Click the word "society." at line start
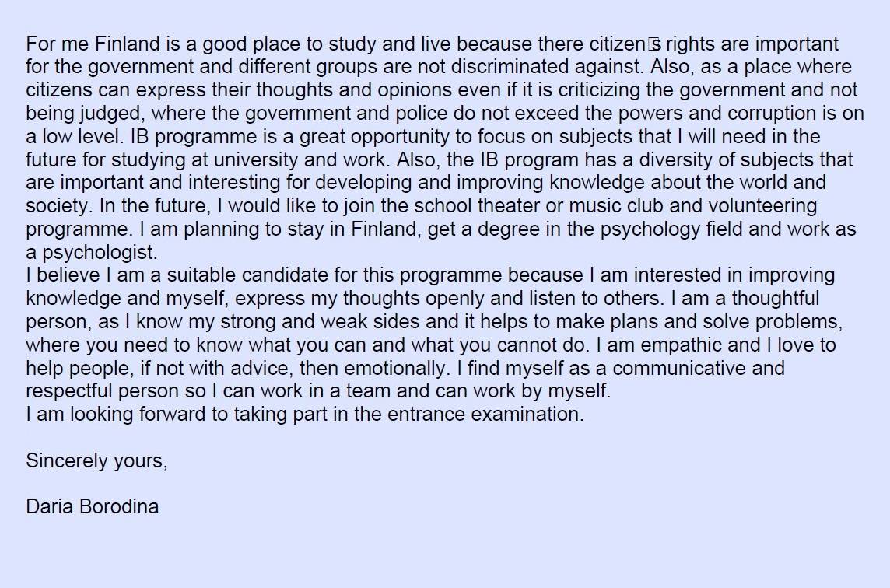 60,206
